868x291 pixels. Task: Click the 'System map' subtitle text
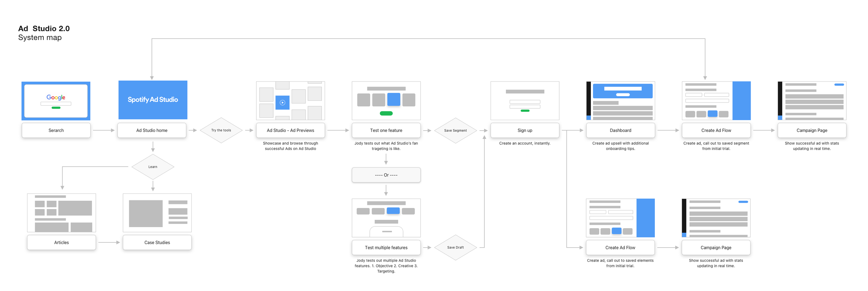coord(40,38)
